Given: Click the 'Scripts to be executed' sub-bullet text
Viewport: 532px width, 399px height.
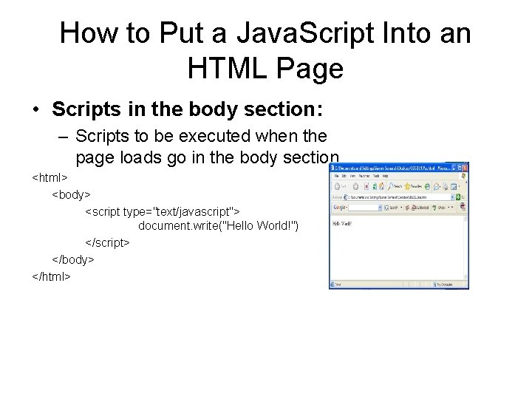Looking at the screenshot, I should pyautogui.click(x=207, y=146).
